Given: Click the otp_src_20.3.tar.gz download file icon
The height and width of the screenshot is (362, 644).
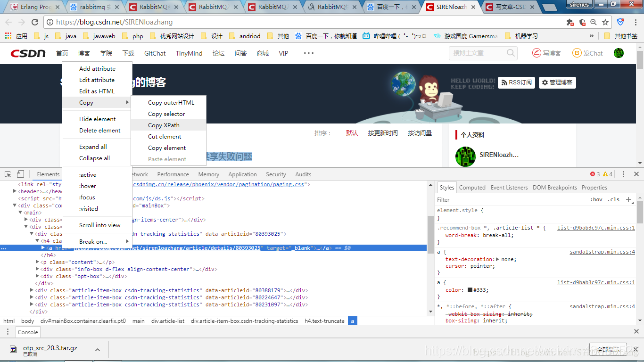Looking at the screenshot, I should pyautogui.click(x=14, y=349).
